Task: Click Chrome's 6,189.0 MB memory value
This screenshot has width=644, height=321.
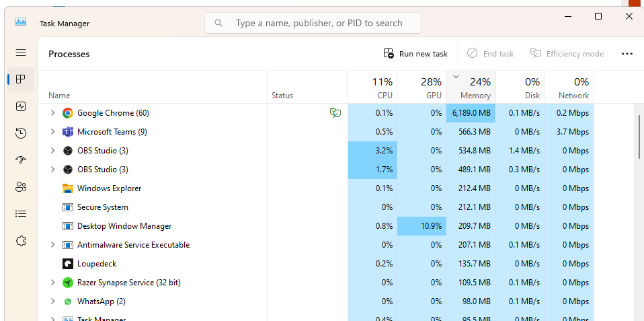Action: pyautogui.click(x=471, y=113)
